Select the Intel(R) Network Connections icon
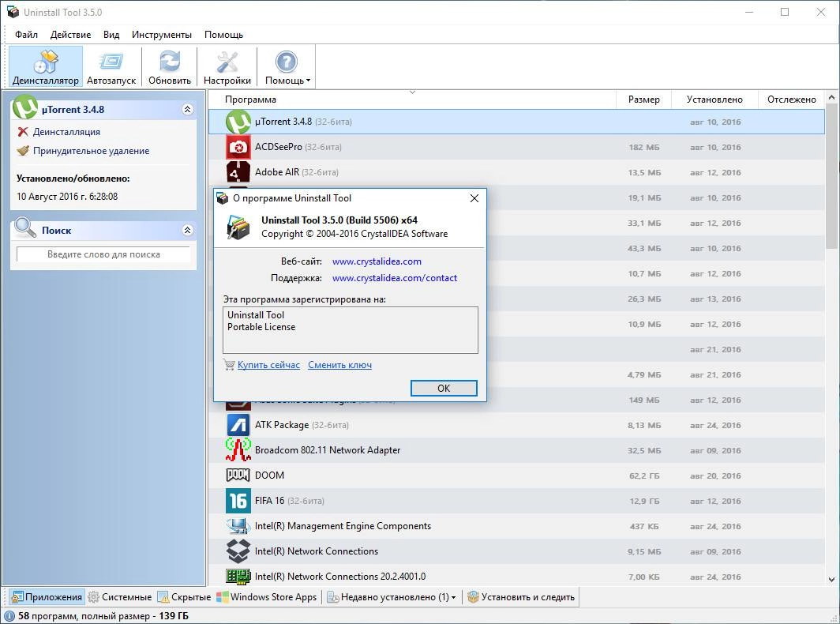Viewport: 840px width, 624px height. tap(238, 551)
